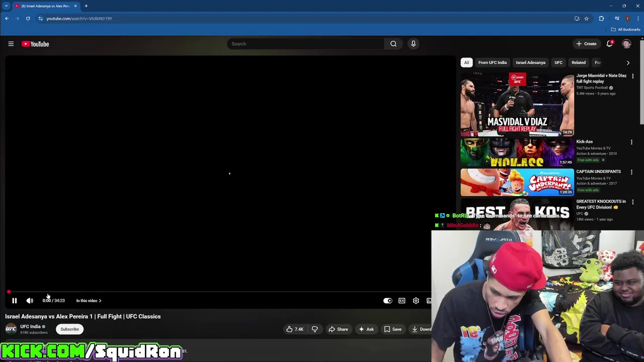Open the All Bookmarks folder
The height and width of the screenshot is (362, 644).
point(625,30)
